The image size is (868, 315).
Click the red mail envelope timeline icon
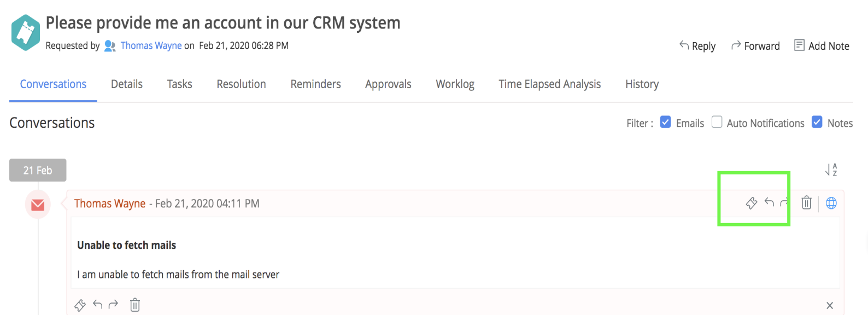(38, 205)
